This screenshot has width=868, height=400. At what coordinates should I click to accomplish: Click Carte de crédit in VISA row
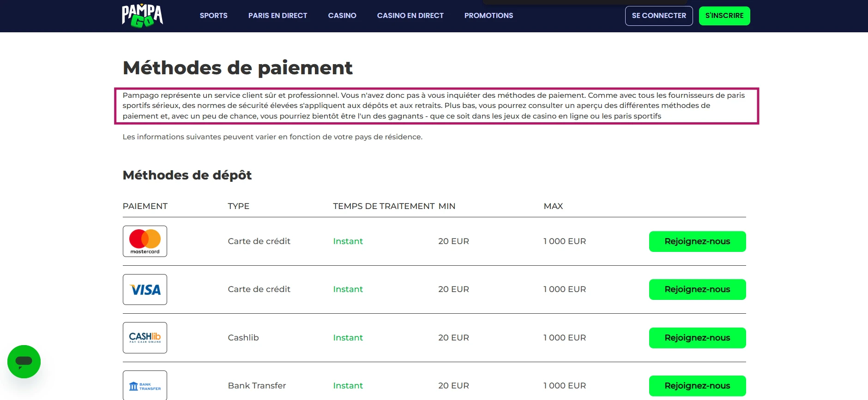pos(259,289)
